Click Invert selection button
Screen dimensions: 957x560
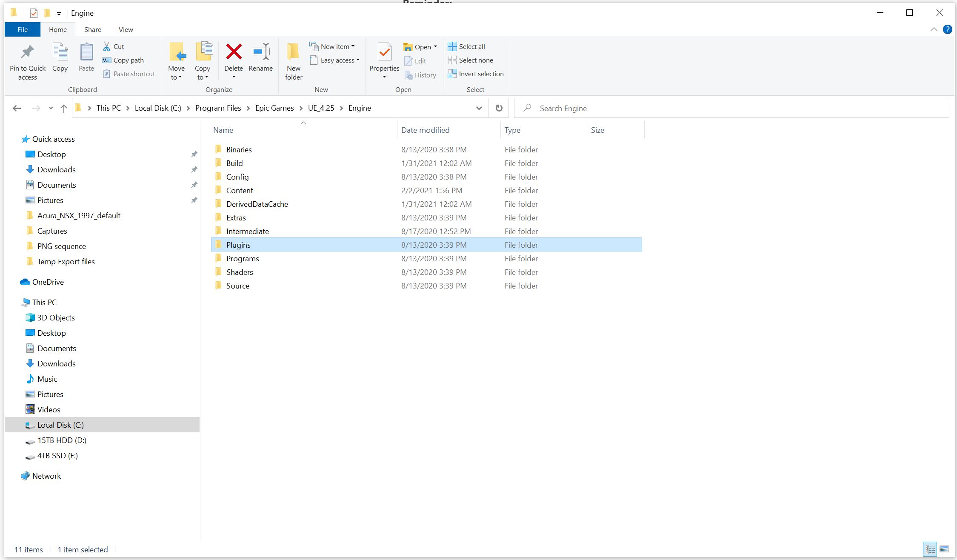[475, 74]
